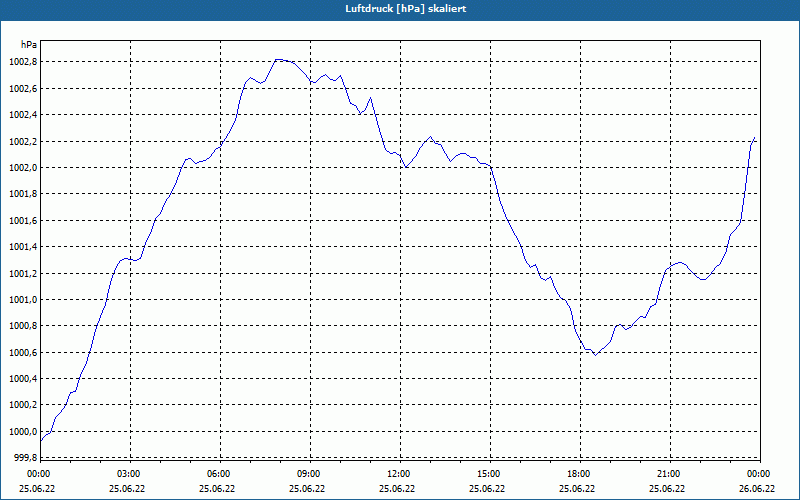Click the "25.06.22" date under 06:00
The image size is (800, 500).
tap(217, 489)
